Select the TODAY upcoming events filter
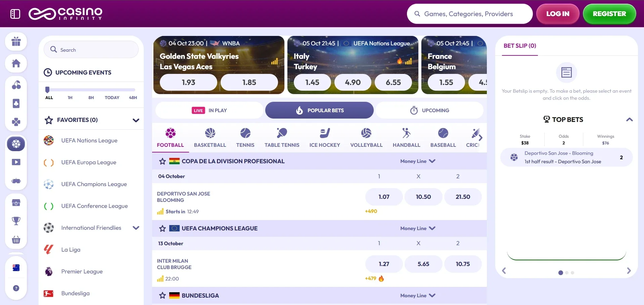The width and height of the screenshot is (644, 305). [112, 98]
